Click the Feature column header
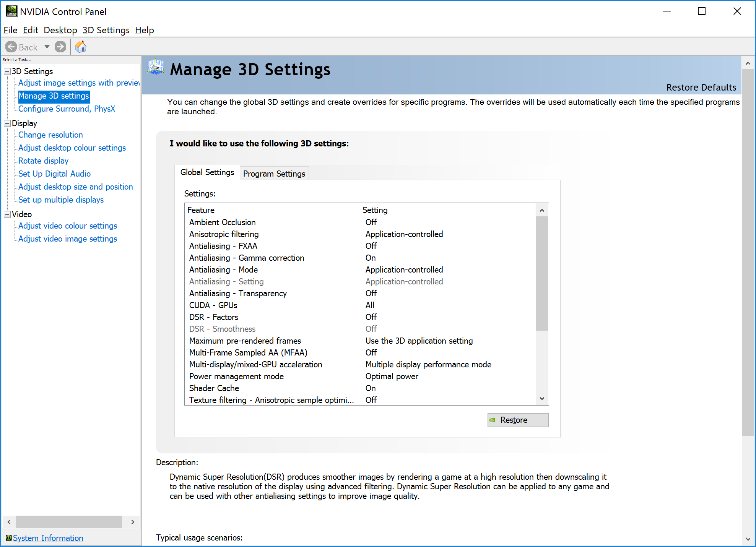Screen dimensions: 756x547 coord(273,210)
